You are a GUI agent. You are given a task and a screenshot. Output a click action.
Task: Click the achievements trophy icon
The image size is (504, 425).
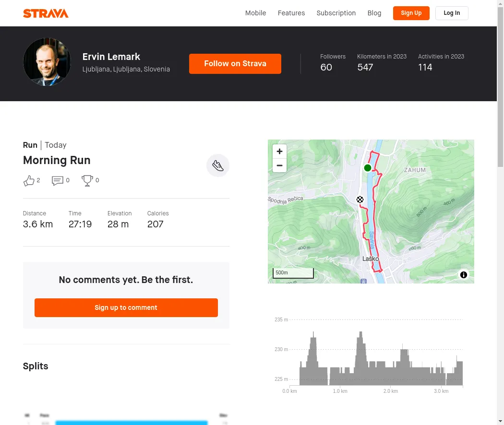pyautogui.click(x=87, y=180)
